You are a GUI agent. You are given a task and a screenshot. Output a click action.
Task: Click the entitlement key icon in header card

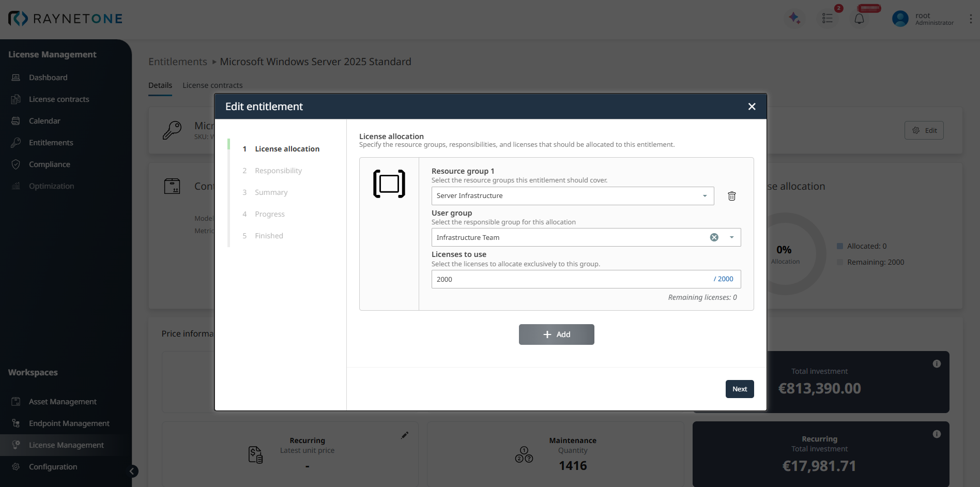coord(172,130)
